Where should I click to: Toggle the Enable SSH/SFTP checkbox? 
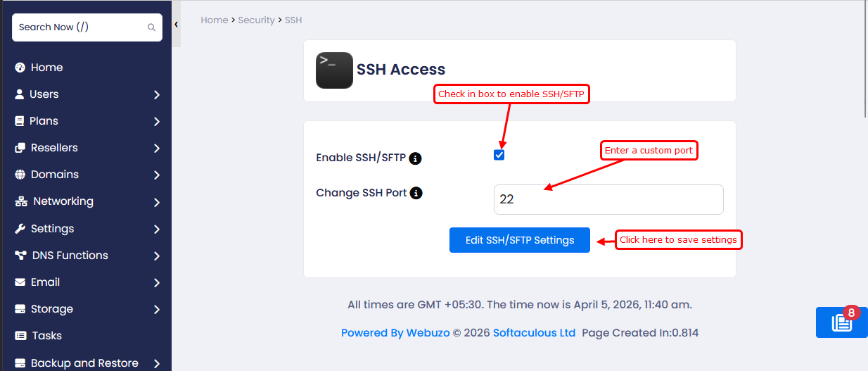point(499,155)
